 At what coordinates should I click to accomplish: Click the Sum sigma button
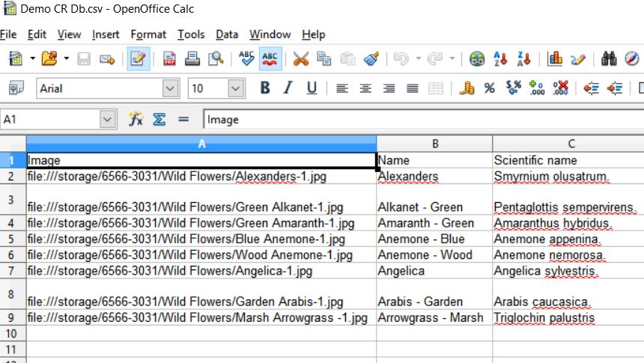pyautogui.click(x=159, y=120)
